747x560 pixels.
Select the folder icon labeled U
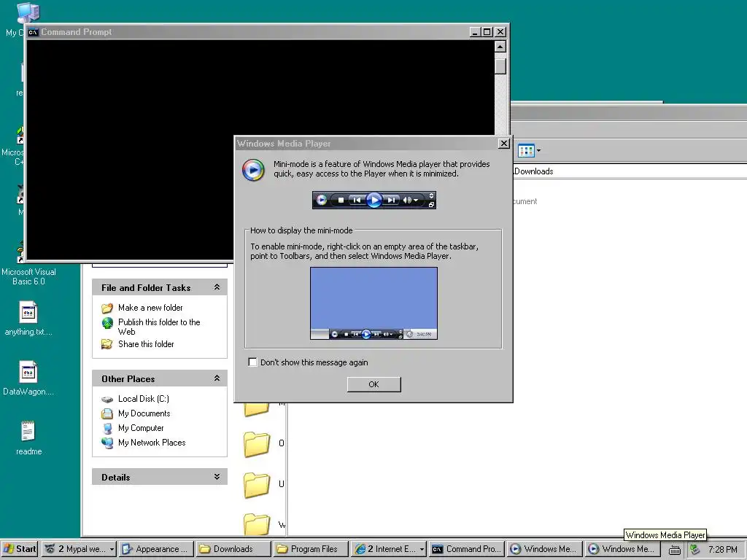click(x=257, y=485)
